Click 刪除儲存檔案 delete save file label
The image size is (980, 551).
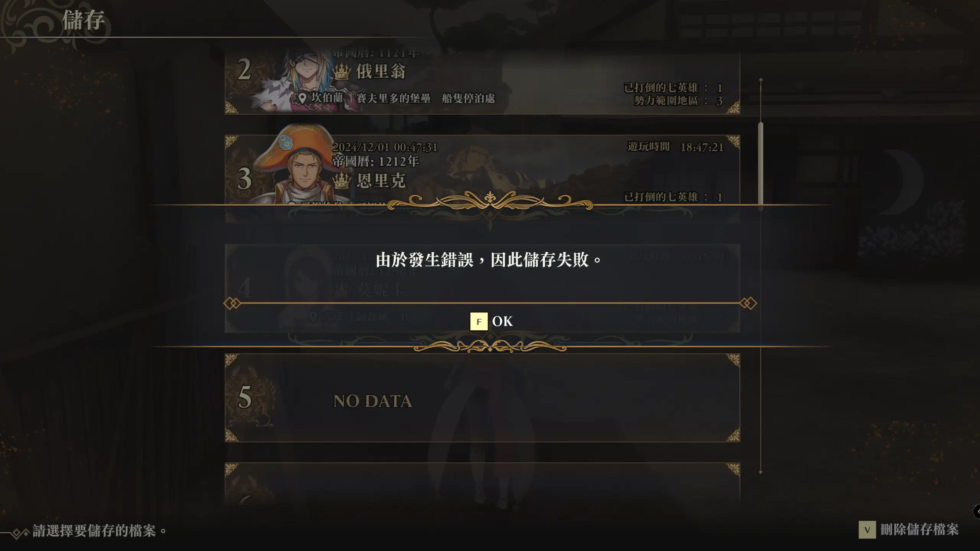click(919, 530)
